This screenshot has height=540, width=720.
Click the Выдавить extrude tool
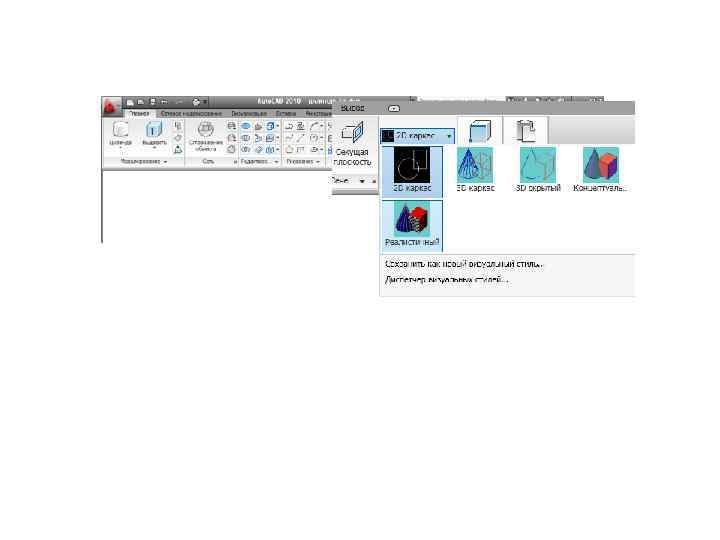154,134
